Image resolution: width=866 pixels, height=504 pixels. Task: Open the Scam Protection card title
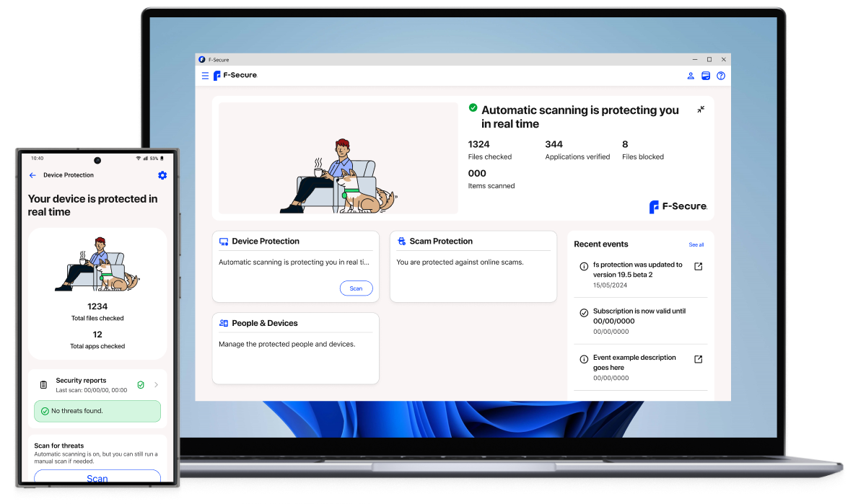coord(441,242)
